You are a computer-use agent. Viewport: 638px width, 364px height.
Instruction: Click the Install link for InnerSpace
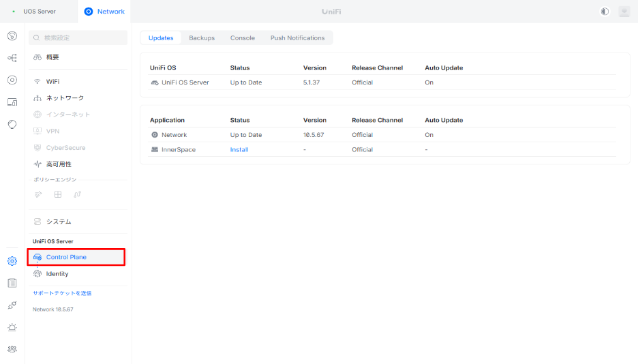(239, 150)
